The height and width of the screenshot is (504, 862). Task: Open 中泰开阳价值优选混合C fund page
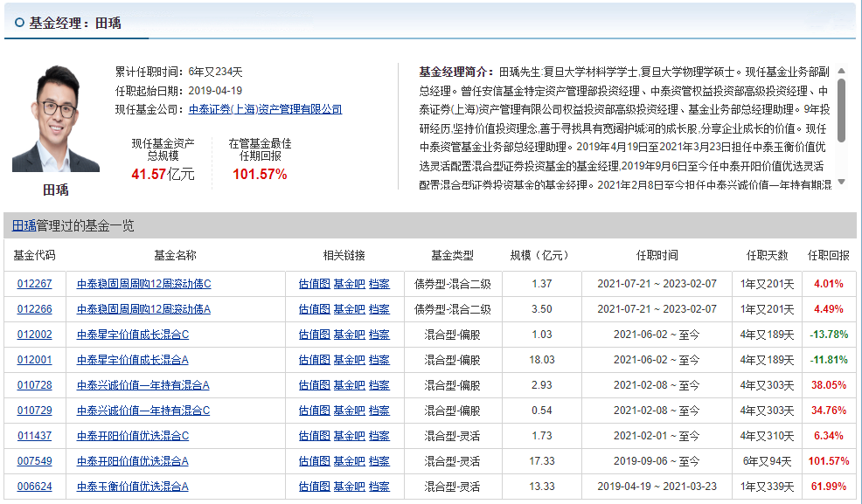point(133,435)
